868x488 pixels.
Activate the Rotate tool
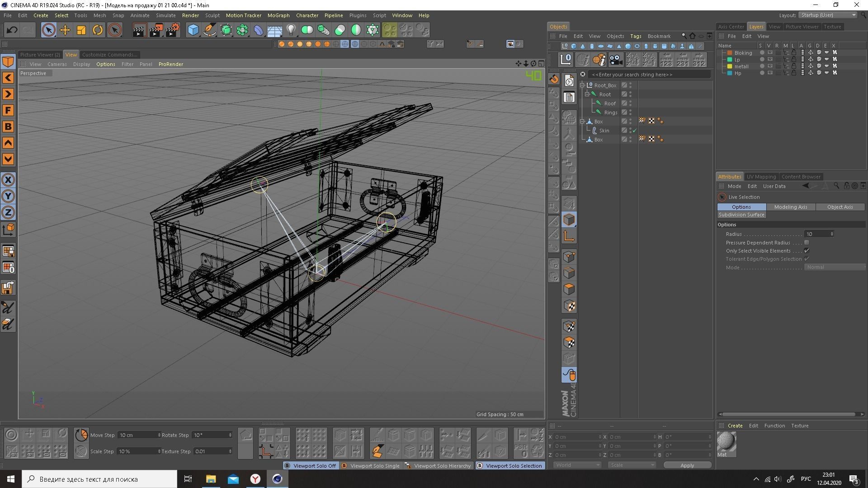[98, 30]
